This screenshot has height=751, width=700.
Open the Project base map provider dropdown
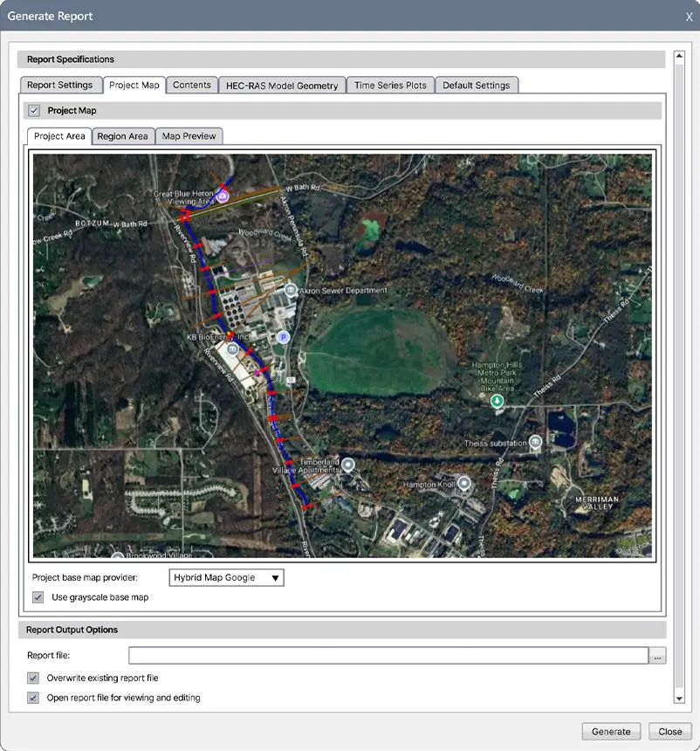(x=226, y=578)
